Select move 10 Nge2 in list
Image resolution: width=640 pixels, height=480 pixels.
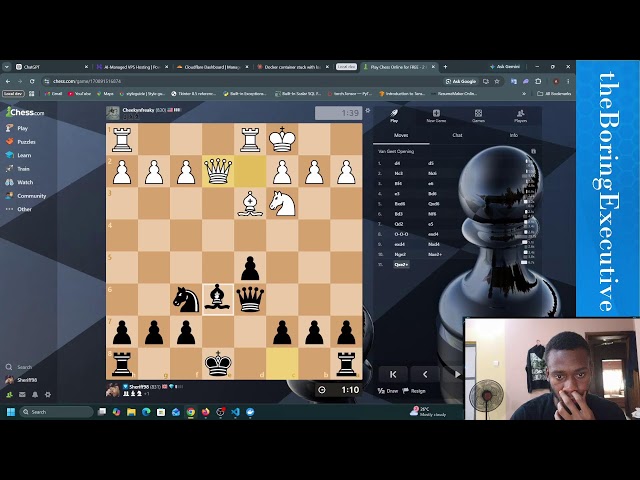click(x=400, y=254)
